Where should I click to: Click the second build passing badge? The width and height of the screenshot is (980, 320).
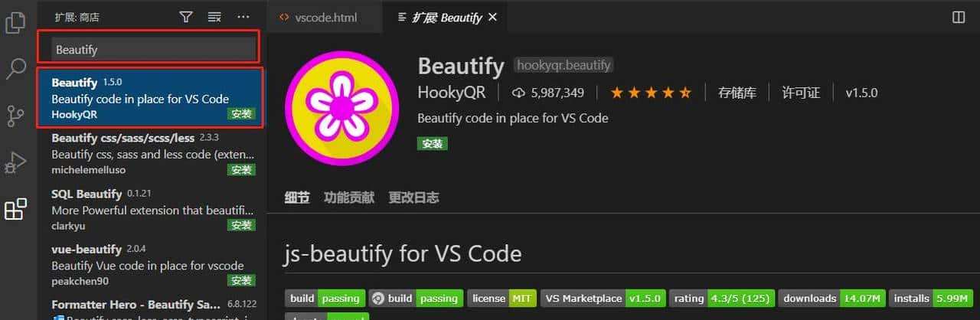point(416,299)
